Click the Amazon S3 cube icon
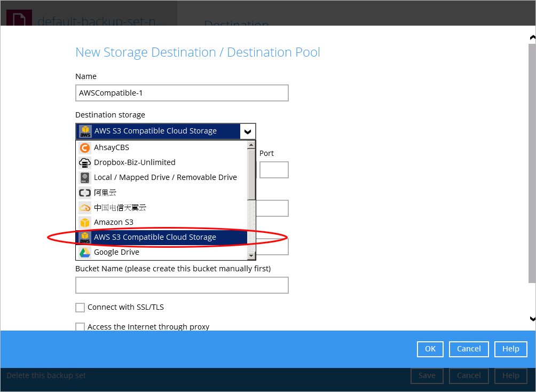 pyautogui.click(x=85, y=222)
